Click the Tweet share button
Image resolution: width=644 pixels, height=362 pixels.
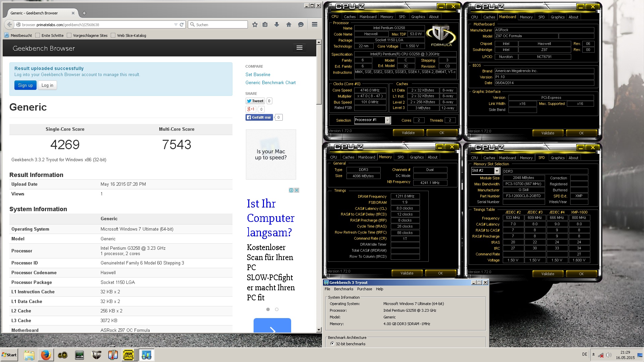point(255,101)
